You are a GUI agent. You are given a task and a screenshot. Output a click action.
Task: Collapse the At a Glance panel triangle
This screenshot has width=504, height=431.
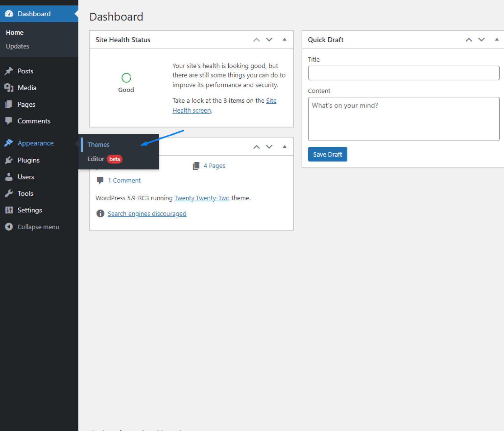click(x=284, y=146)
